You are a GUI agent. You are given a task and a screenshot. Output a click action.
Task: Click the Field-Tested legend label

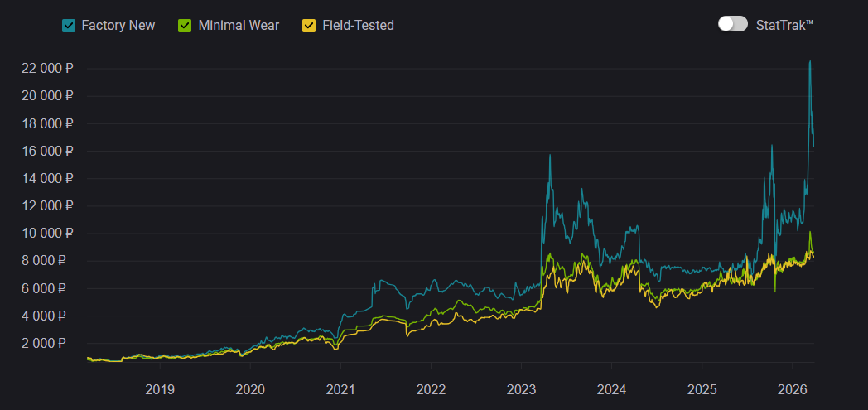click(358, 26)
